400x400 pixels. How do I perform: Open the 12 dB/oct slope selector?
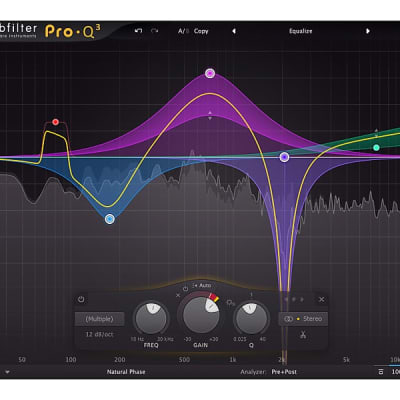point(100,334)
